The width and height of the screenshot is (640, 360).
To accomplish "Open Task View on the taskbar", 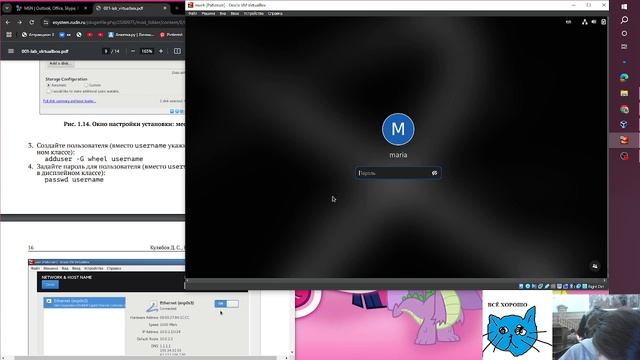I will [x=624, y=47].
